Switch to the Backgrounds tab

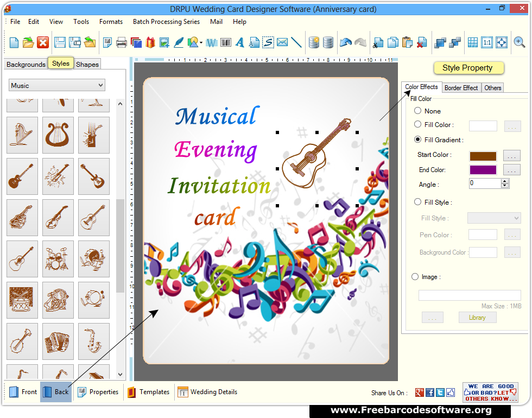(26, 64)
